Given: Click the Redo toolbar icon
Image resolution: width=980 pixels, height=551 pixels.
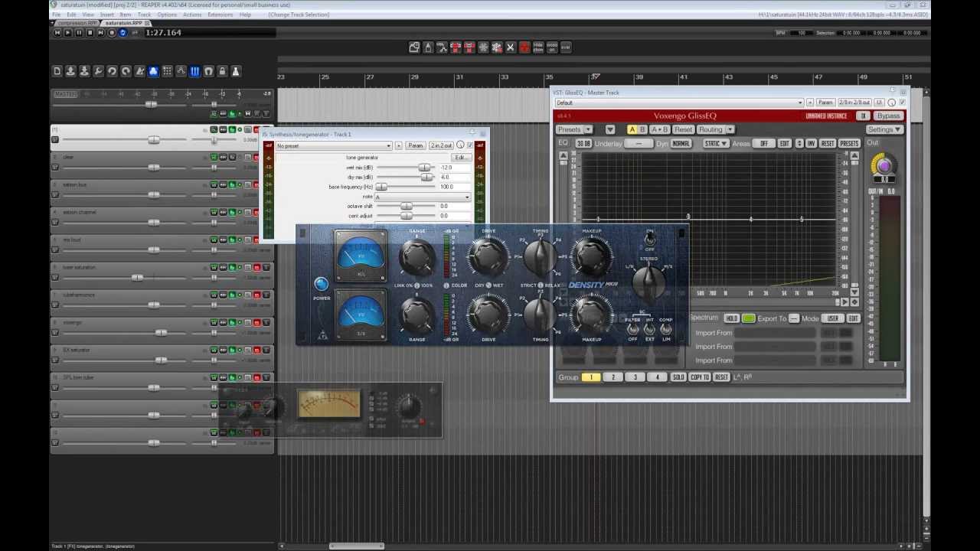Looking at the screenshot, I should 126,71.
